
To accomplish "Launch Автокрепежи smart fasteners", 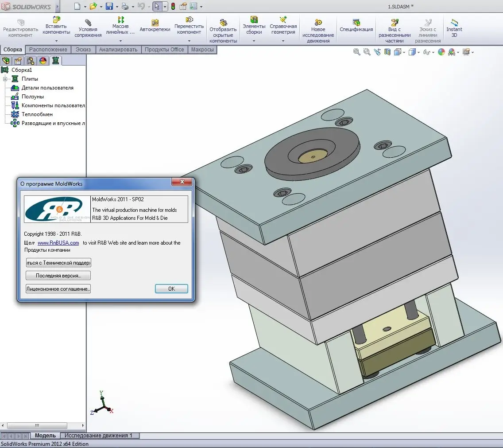I will [155, 25].
